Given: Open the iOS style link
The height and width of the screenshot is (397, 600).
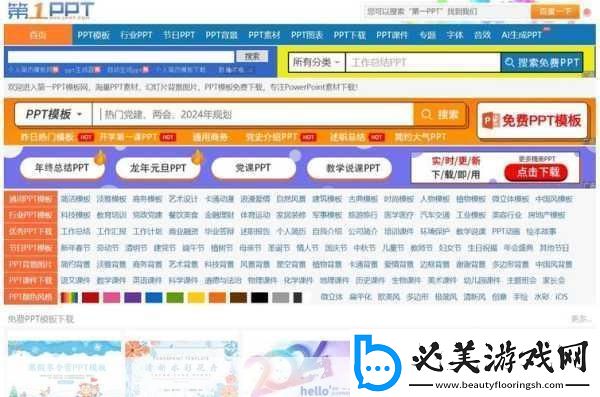Looking at the screenshot, I should click(561, 297).
